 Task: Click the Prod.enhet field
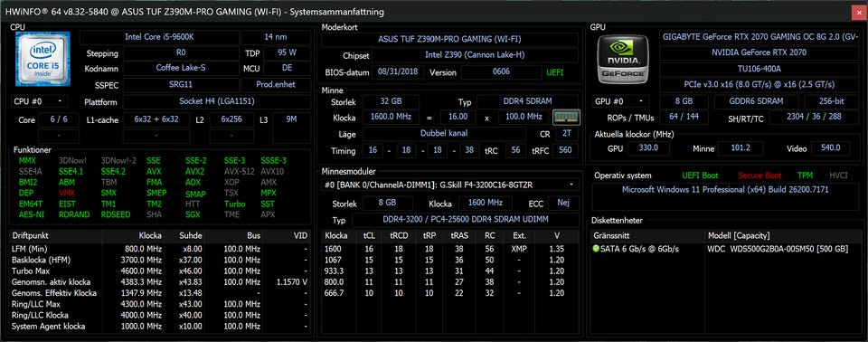pos(275,85)
